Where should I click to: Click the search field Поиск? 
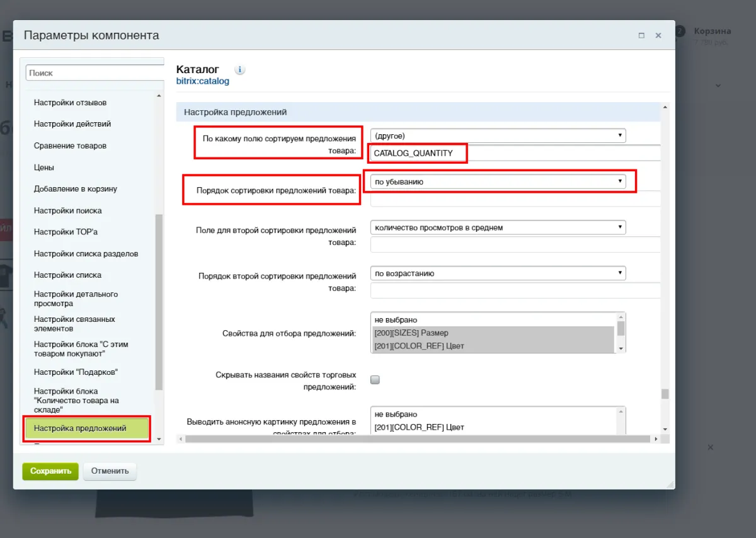pos(94,73)
